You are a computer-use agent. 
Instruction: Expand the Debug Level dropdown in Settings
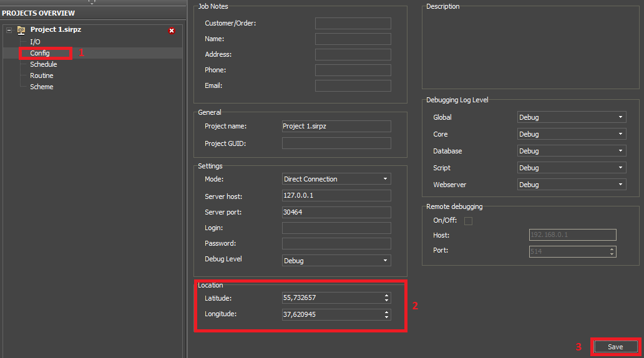[336, 260]
